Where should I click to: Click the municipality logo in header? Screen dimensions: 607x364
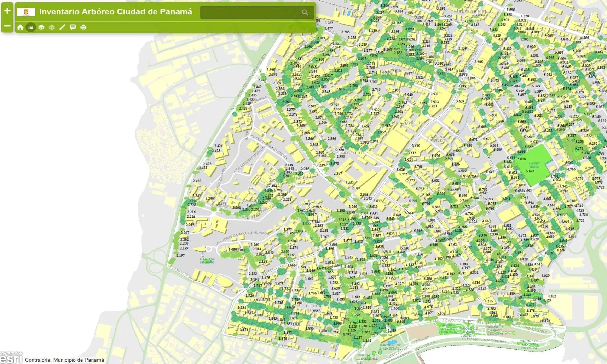tap(26, 12)
